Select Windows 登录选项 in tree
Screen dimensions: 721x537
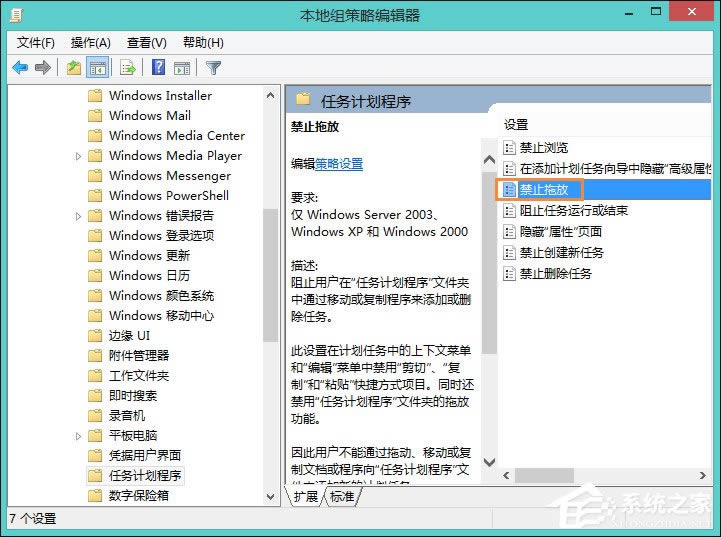161,236
